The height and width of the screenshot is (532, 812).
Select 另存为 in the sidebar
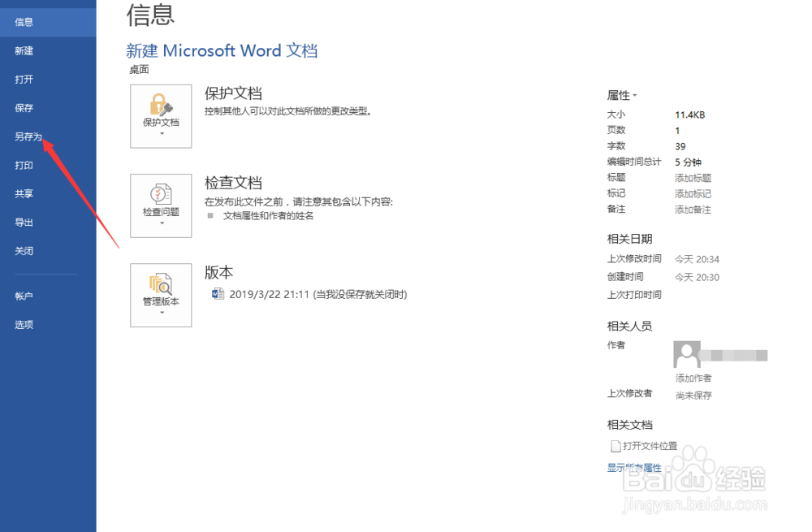pyautogui.click(x=28, y=136)
